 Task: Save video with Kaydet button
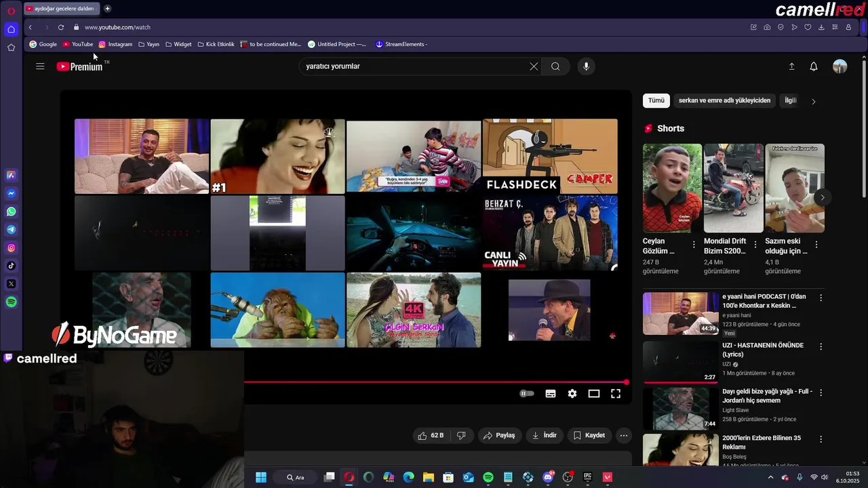589,435
